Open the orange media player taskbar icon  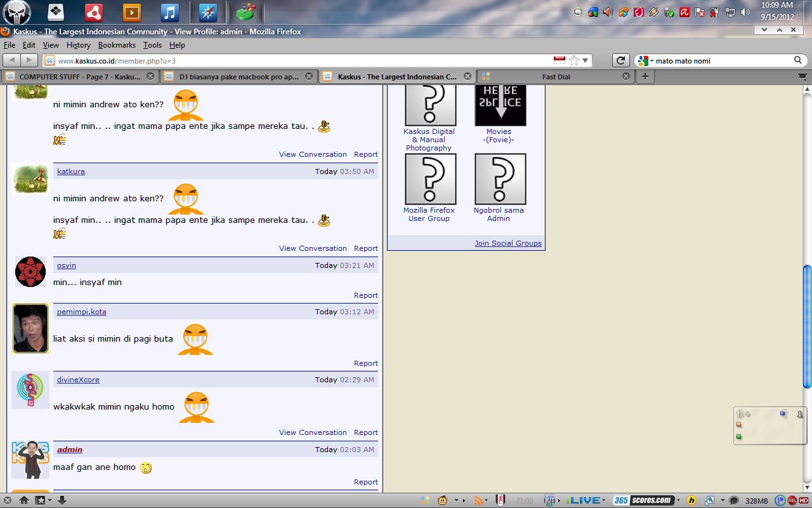pos(132,11)
